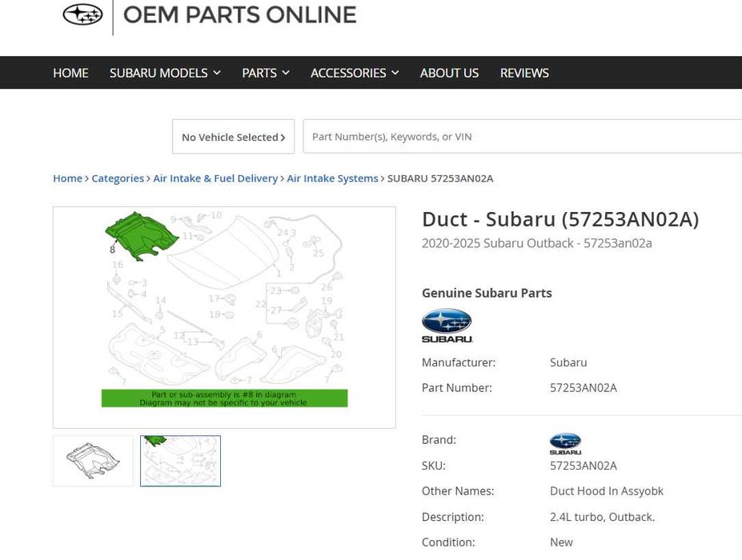
Task: Select the duct part photo thumbnail
Action: [x=93, y=461]
